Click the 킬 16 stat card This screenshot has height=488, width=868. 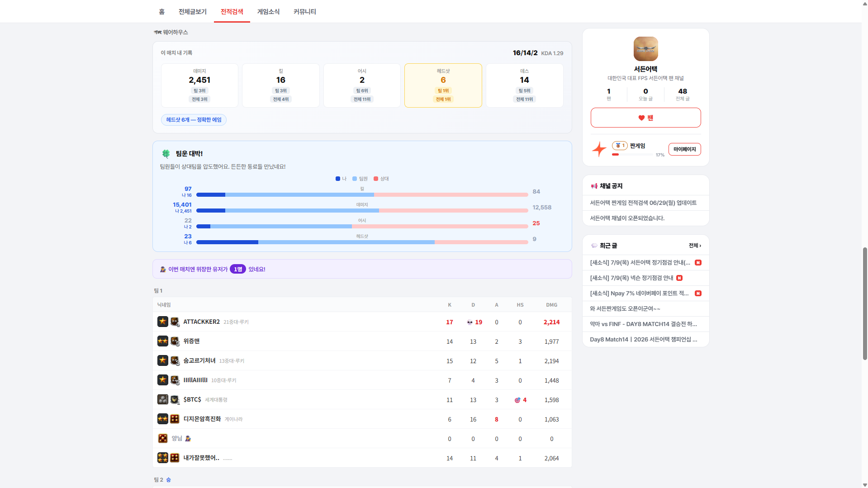[280, 85]
